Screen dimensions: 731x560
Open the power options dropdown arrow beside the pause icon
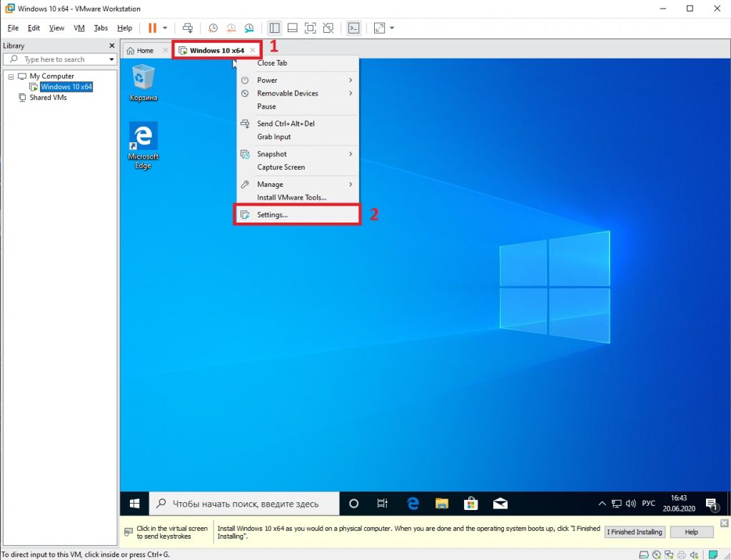coord(165,28)
